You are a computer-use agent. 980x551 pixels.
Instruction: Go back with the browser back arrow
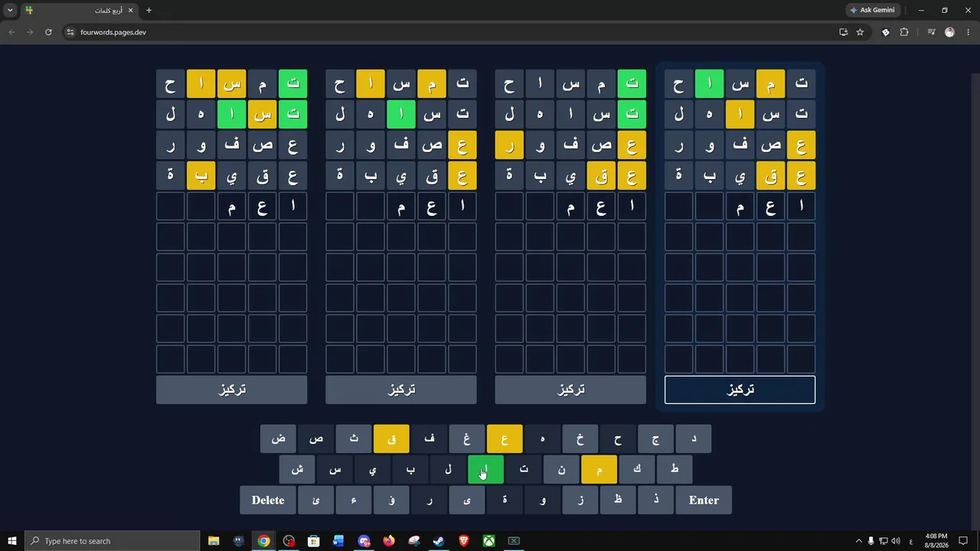[11, 32]
